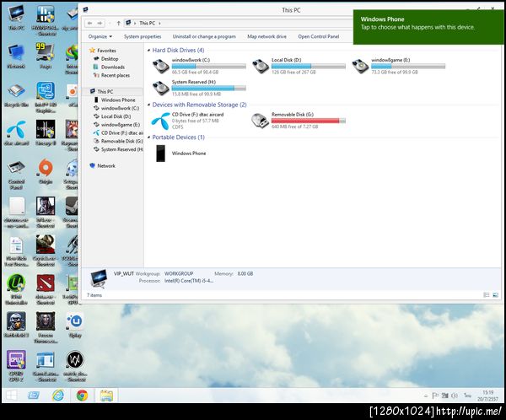Screen dimensions: 506x420
Task: Select the CPU-Z desktop icon
Action: tap(16, 366)
